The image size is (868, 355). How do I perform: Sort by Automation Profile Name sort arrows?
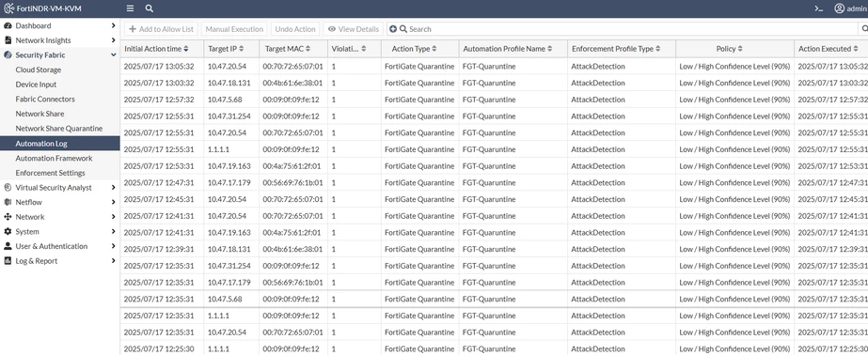coord(550,49)
